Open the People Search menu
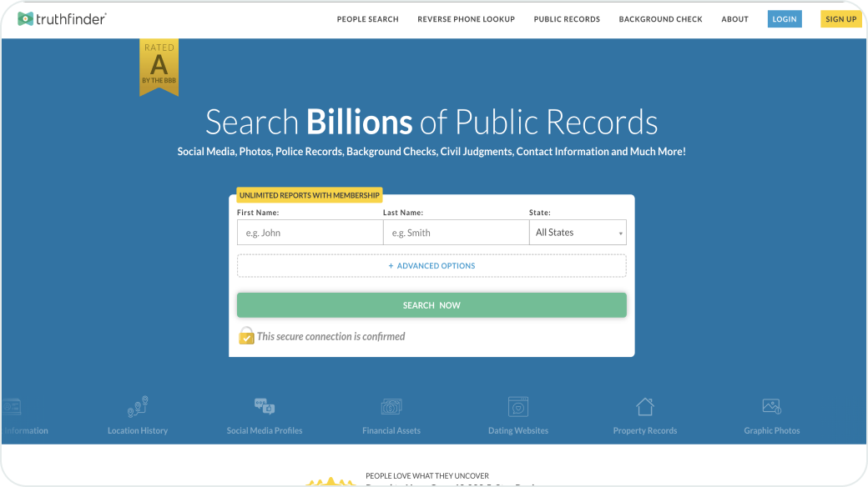This screenshot has width=868, height=487. point(367,18)
